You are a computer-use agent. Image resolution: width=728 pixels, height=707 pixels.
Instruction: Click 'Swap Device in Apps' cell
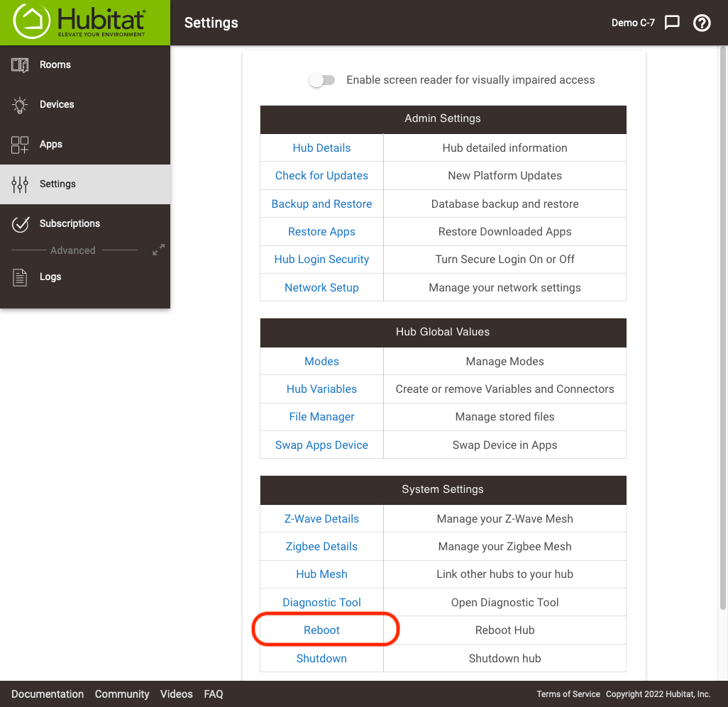[504, 445]
